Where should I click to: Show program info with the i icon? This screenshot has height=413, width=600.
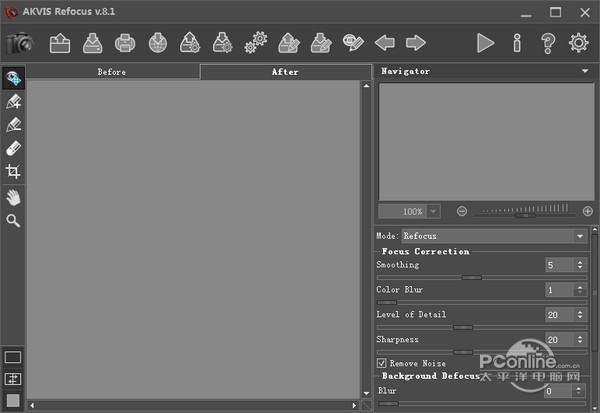(x=517, y=43)
